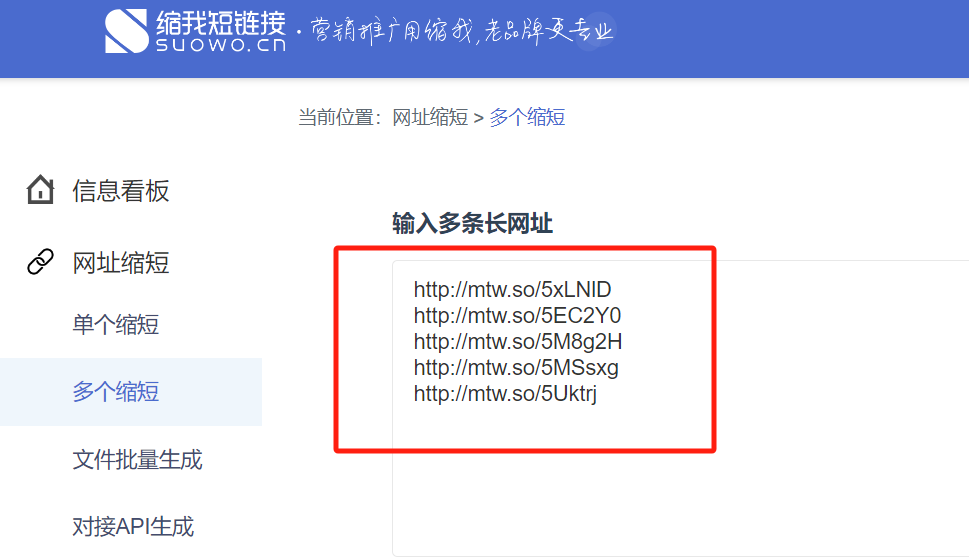Viewport: 969px width, 559px height.
Task: Collapse the 网址缩短 sidebar section
Action: (x=120, y=263)
